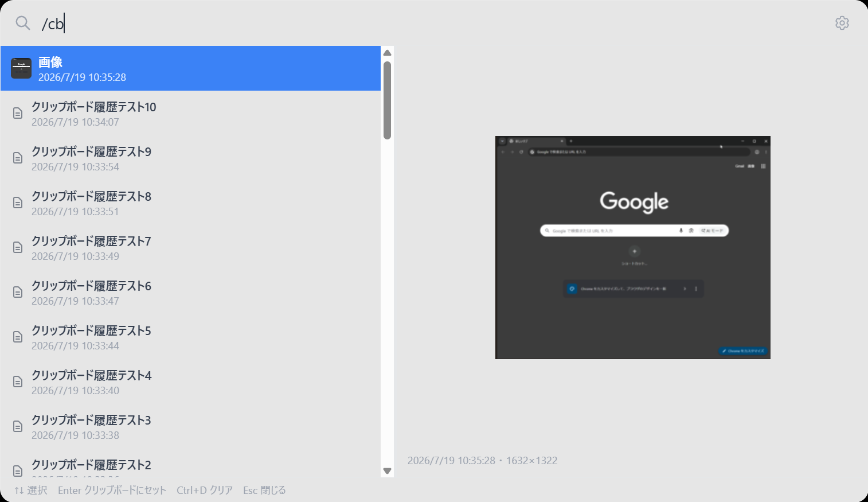Click timestamp 2026/7/19 10:33:51
The width and height of the screenshot is (868, 502).
click(x=75, y=212)
